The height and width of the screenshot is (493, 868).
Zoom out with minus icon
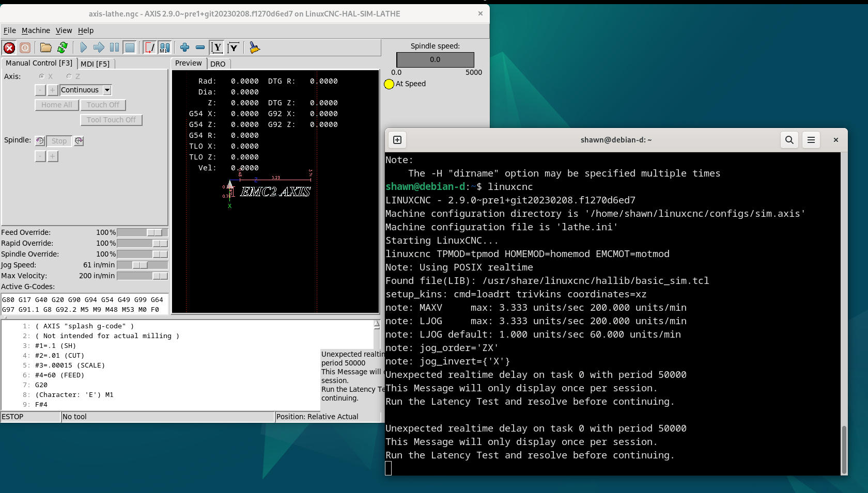tap(200, 48)
